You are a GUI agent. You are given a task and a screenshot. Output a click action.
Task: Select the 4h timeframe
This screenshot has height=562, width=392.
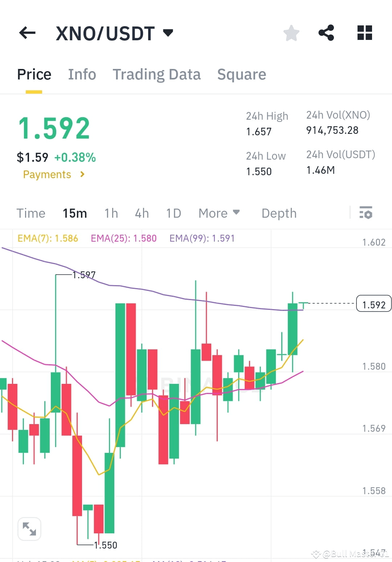tap(142, 213)
